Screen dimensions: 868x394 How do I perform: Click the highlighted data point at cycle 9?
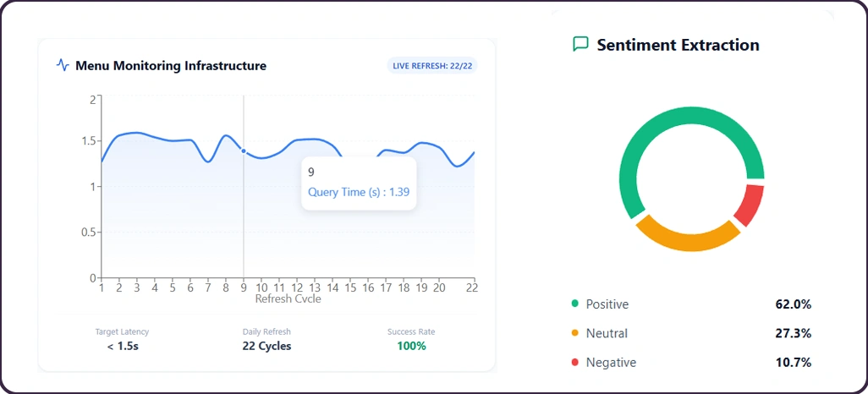(244, 150)
